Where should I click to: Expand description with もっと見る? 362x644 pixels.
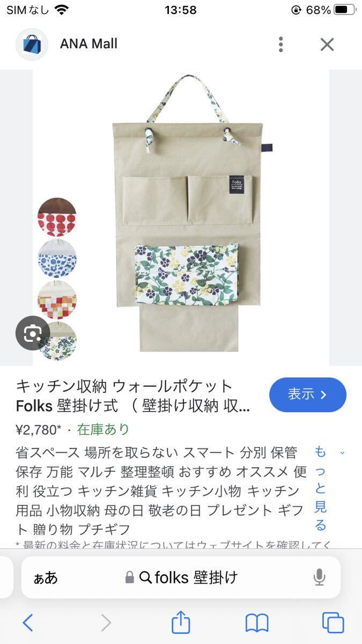320,487
